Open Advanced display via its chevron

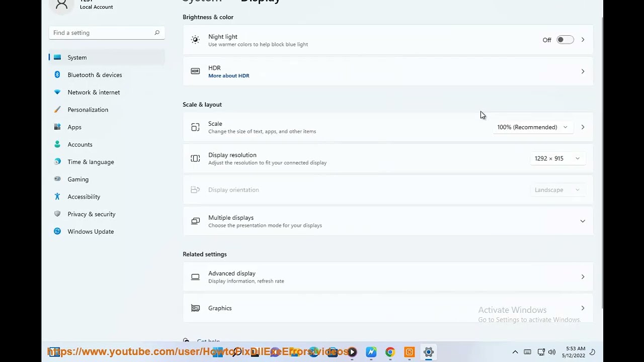point(583,277)
